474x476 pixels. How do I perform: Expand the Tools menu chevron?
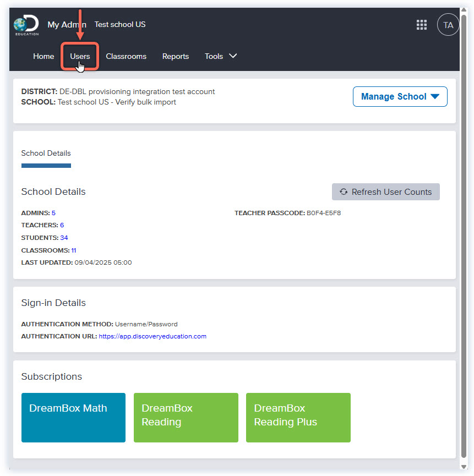(x=233, y=56)
